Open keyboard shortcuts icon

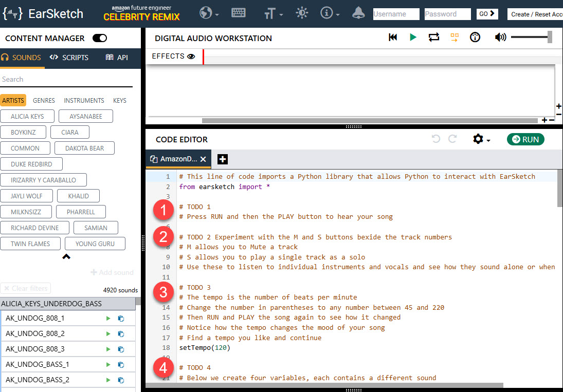(x=238, y=13)
